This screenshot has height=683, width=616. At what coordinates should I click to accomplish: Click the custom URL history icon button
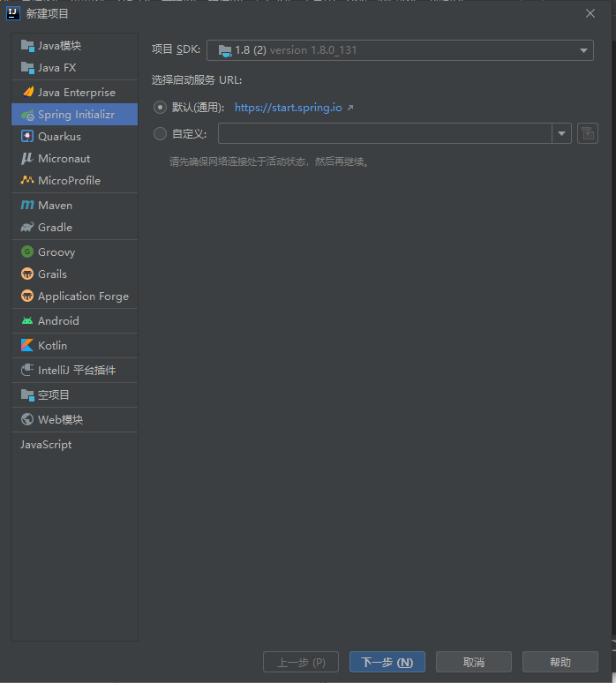point(588,133)
